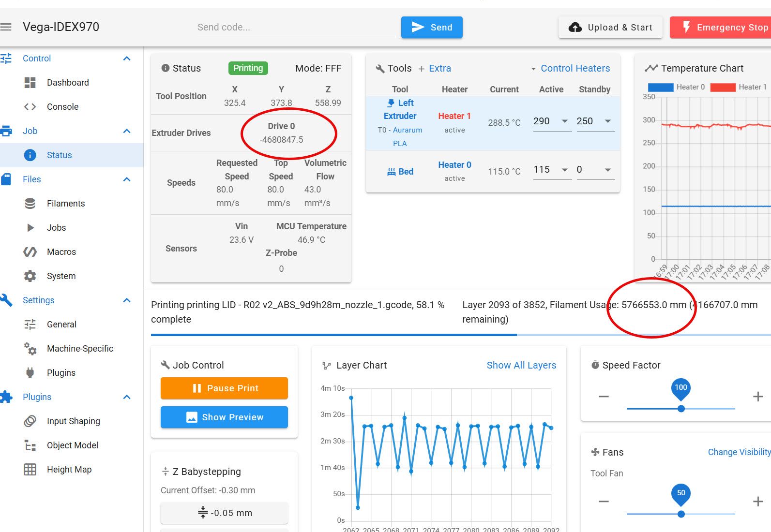Image resolution: width=771 pixels, height=532 pixels.
Task: Click Upload & Start button
Action: click(x=611, y=28)
